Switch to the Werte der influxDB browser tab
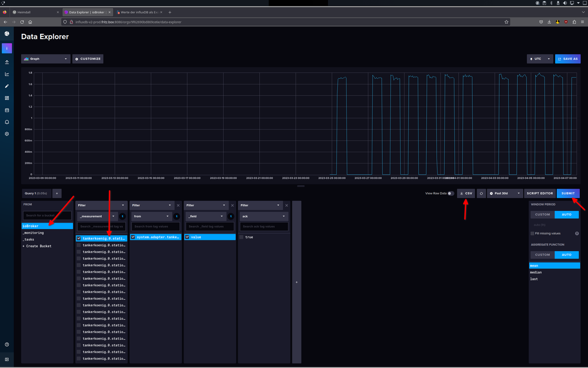 point(139,12)
